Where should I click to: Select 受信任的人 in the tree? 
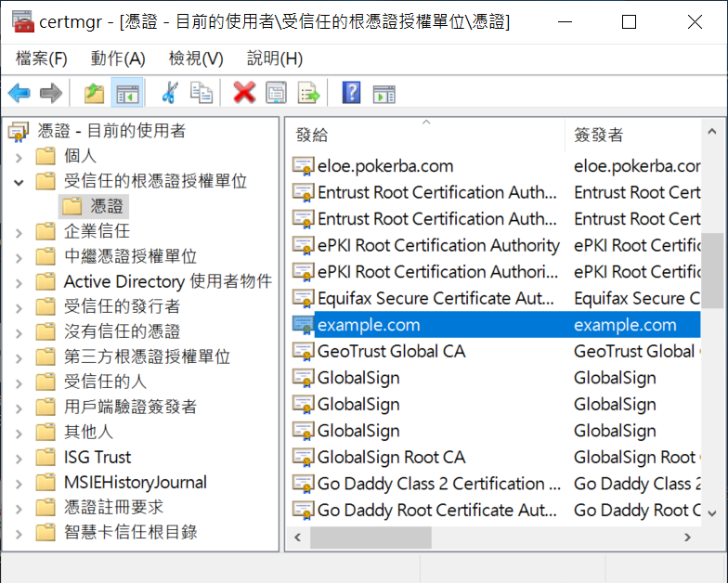105,382
